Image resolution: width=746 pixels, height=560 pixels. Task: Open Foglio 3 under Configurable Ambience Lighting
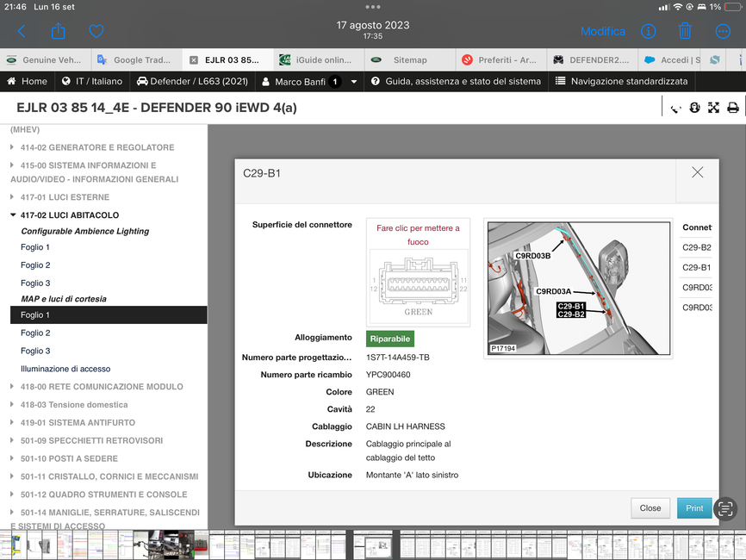tap(35, 283)
